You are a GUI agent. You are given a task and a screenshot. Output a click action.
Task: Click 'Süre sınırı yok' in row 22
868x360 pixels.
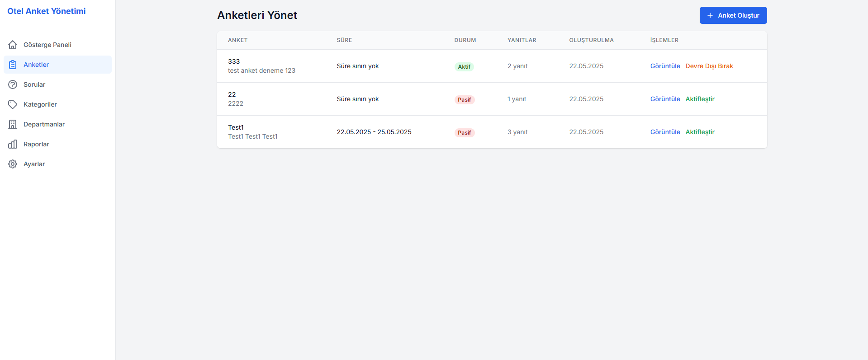click(x=358, y=99)
